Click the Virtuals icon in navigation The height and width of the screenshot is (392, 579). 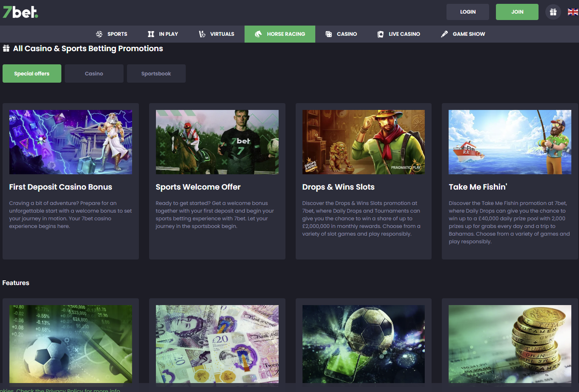pos(202,34)
